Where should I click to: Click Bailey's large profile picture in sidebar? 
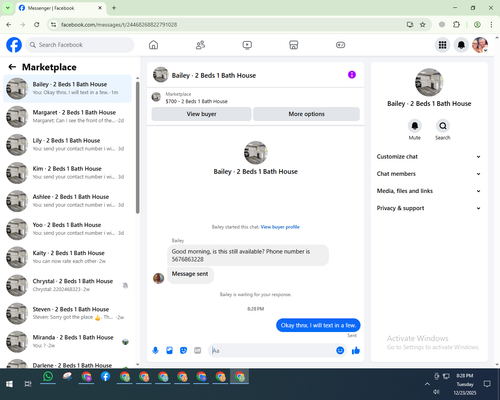tap(429, 82)
